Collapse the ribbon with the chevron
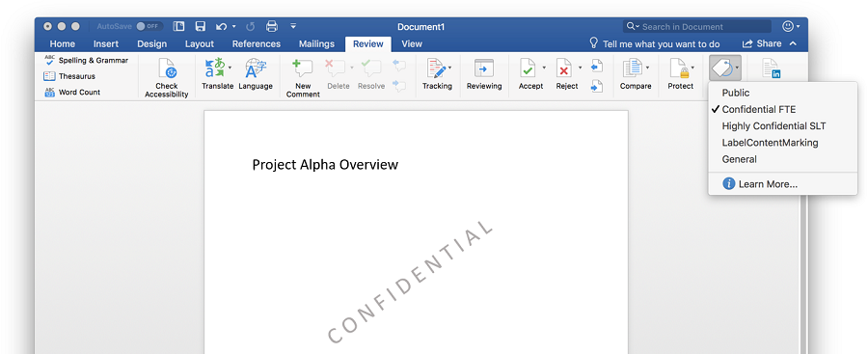The height and width of the screenshot is (354, 868). click(x=794, y=43)
